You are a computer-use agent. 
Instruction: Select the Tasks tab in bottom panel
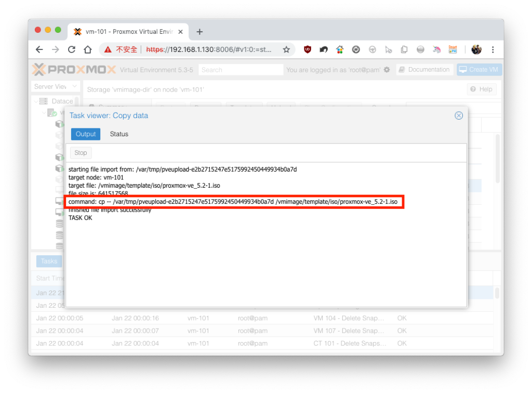49,261
